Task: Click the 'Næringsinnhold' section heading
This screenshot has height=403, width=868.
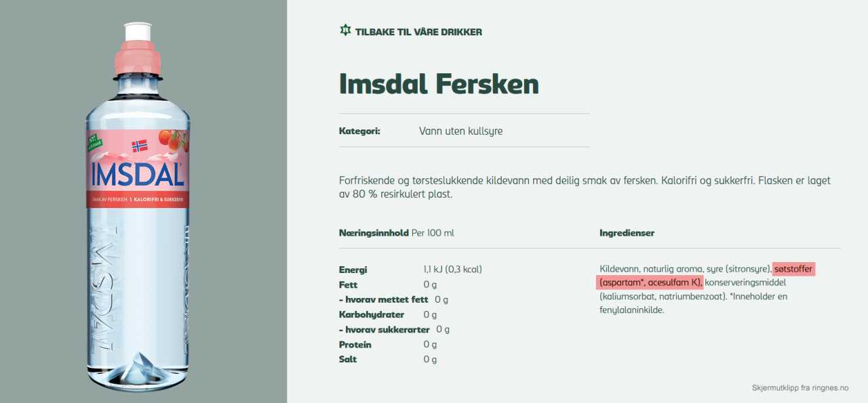Action: pyautogui.click(x=373, y=232)
